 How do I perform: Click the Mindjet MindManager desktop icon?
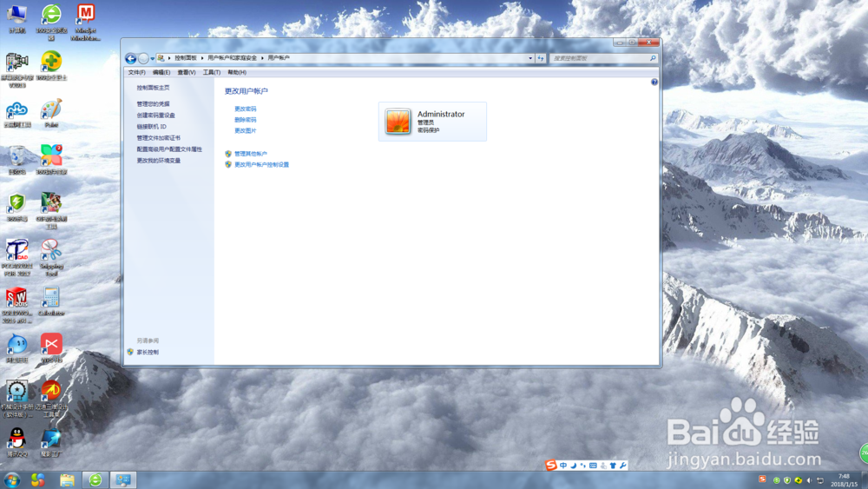85,23
